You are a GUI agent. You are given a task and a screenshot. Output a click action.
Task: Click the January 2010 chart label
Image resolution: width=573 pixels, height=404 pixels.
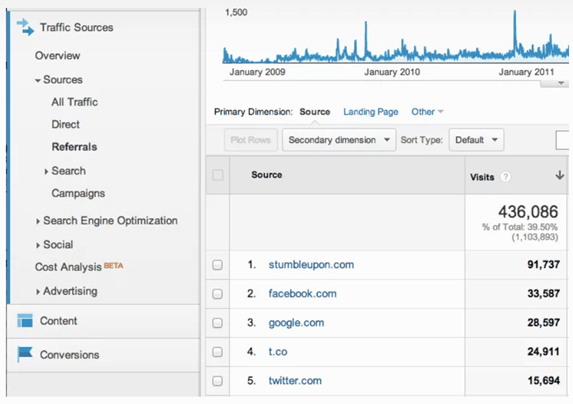click(392, 72)
